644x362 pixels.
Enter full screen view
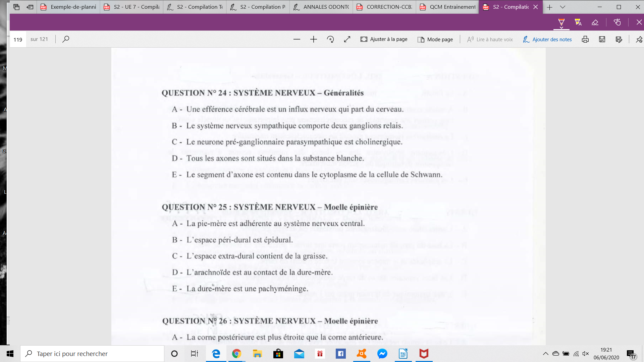[x=347, y=39]
